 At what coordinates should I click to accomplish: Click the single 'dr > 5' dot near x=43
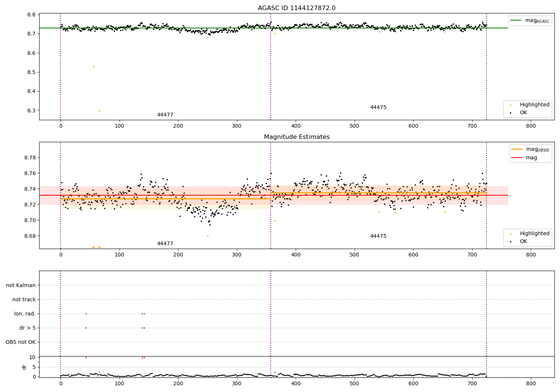86,328
